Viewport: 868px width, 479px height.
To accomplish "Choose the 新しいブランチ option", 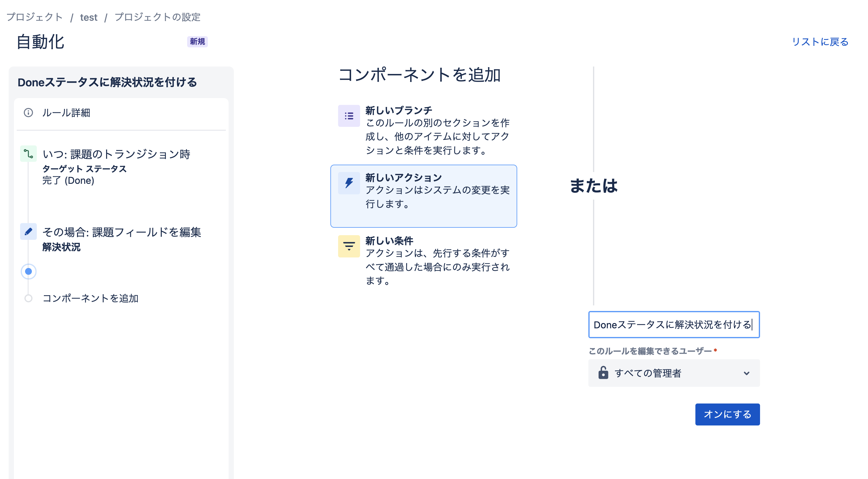I will point(423,131).
